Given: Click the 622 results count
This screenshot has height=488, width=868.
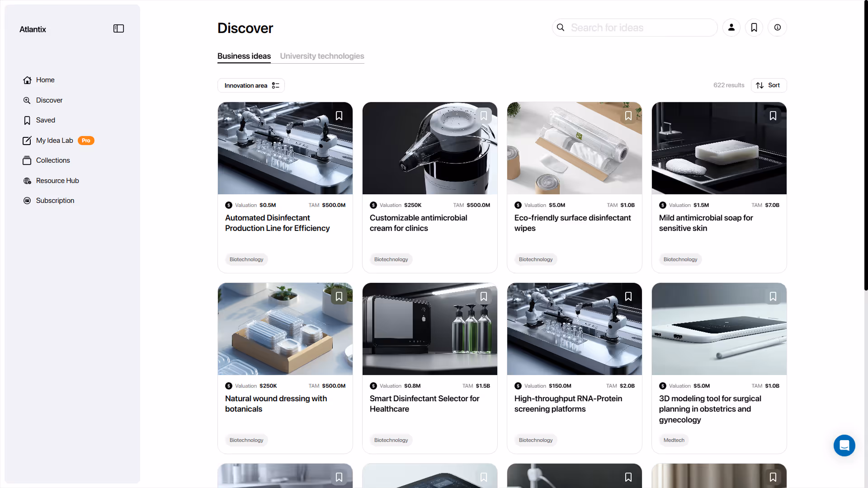Looking at the screenshot, I should pos(729,85).
